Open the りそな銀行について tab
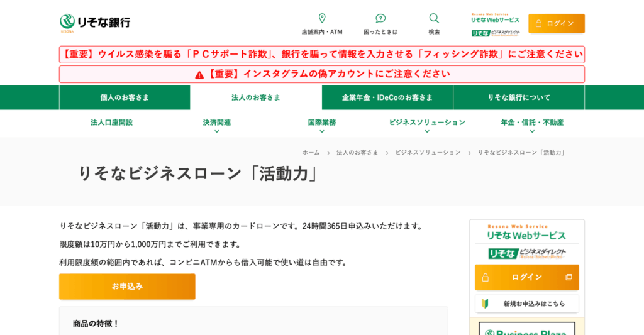 point(519,97)
